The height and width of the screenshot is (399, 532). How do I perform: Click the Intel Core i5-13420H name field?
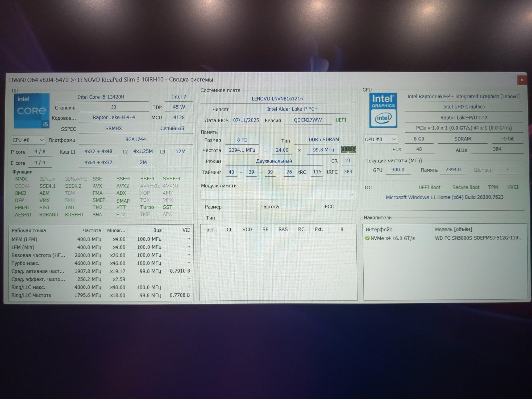tap(101, 97)
